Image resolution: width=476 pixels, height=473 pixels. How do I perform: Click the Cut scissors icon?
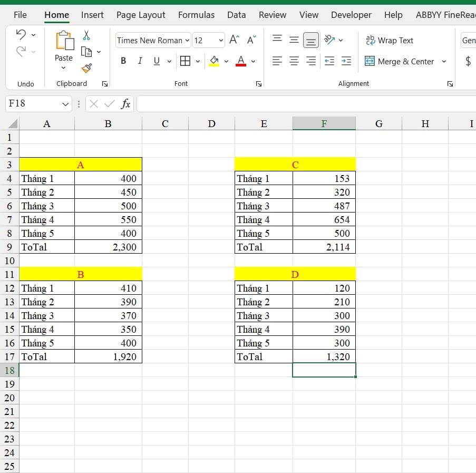86,35
